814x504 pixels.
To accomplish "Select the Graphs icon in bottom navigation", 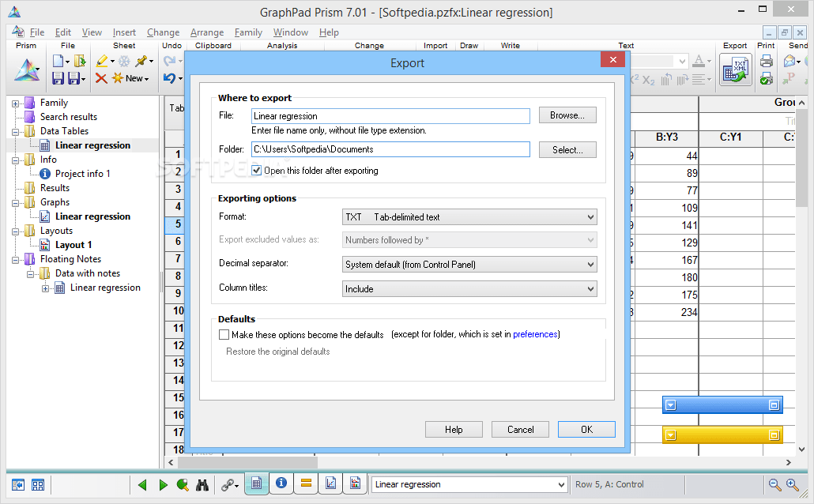I will 330,483.
